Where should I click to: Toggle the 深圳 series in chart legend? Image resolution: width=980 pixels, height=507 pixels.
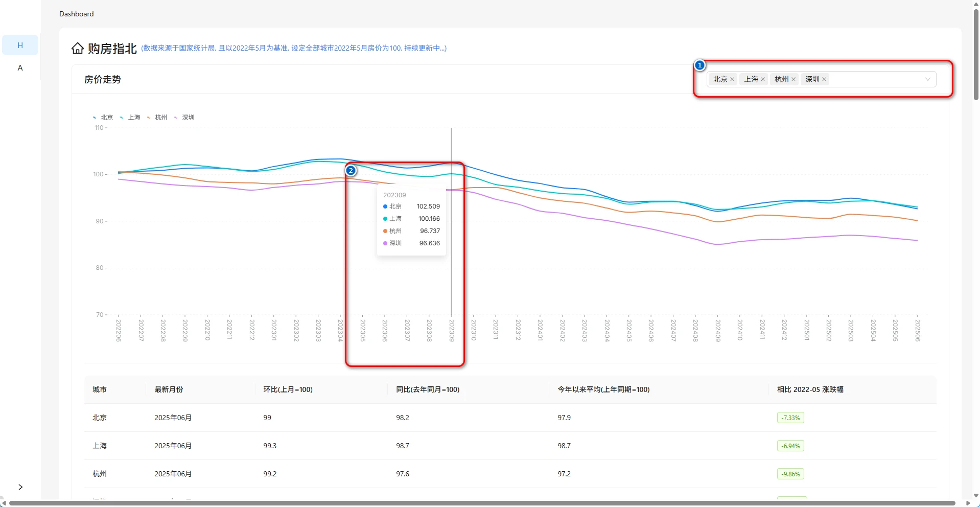[x=184, y=118]
